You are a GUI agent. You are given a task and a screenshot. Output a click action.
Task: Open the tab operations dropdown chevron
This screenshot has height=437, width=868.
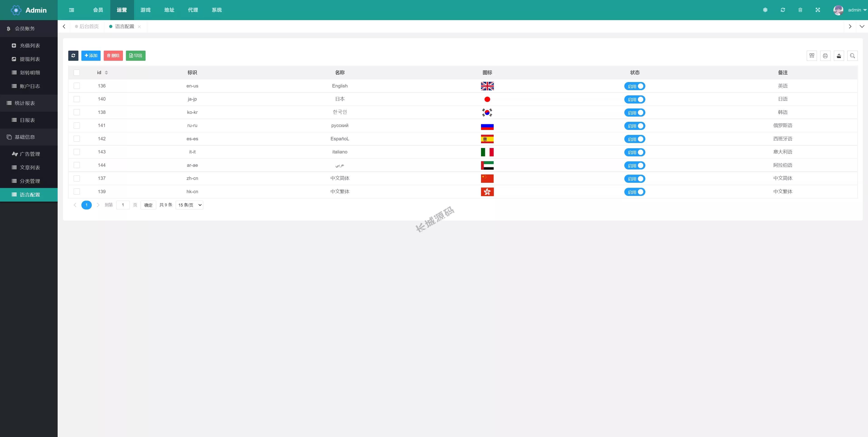click(x=862, y=26)
